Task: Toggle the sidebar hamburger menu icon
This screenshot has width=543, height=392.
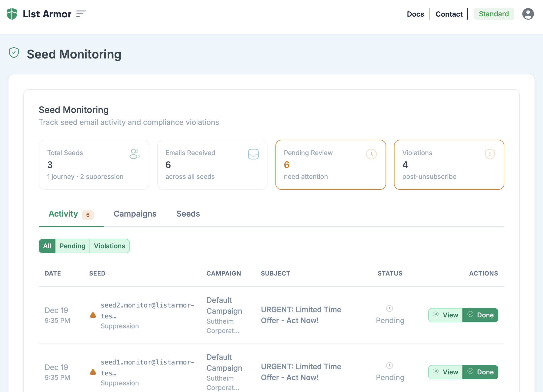Action: pyautogui.click(x=81, y=14)
